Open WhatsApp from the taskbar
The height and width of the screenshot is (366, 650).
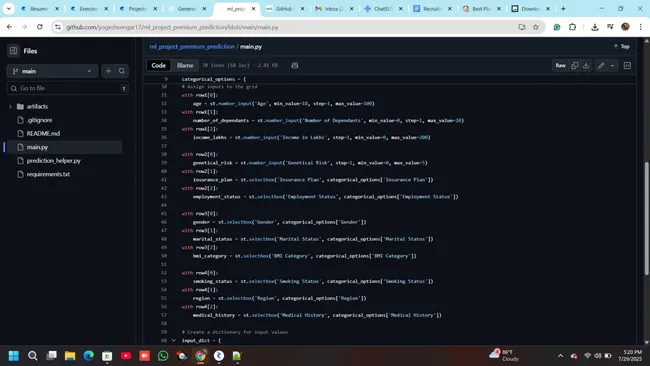(x=163, y=356)
